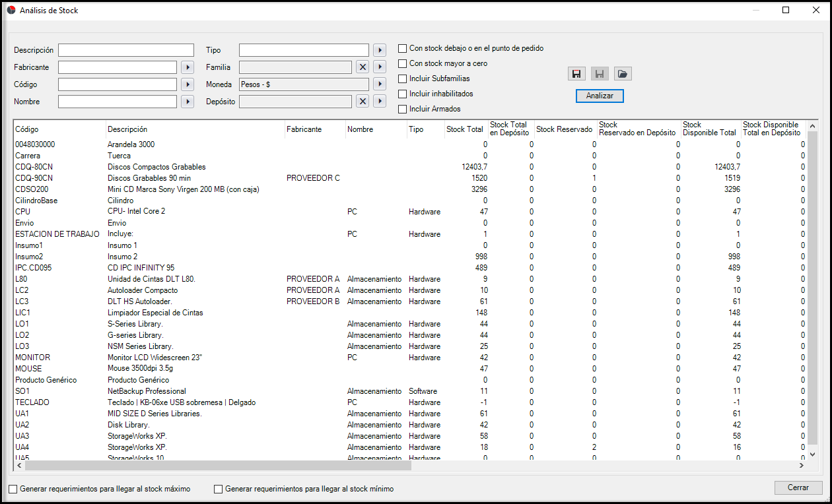Select NetBackup Professional row
The height and width of the screenshot is (504, 832).
409,391
